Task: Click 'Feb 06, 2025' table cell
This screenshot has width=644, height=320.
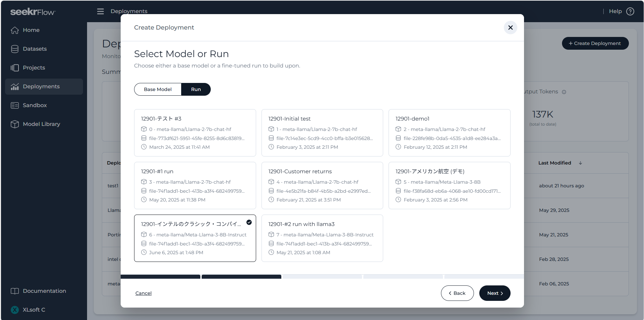Action: 554,284
